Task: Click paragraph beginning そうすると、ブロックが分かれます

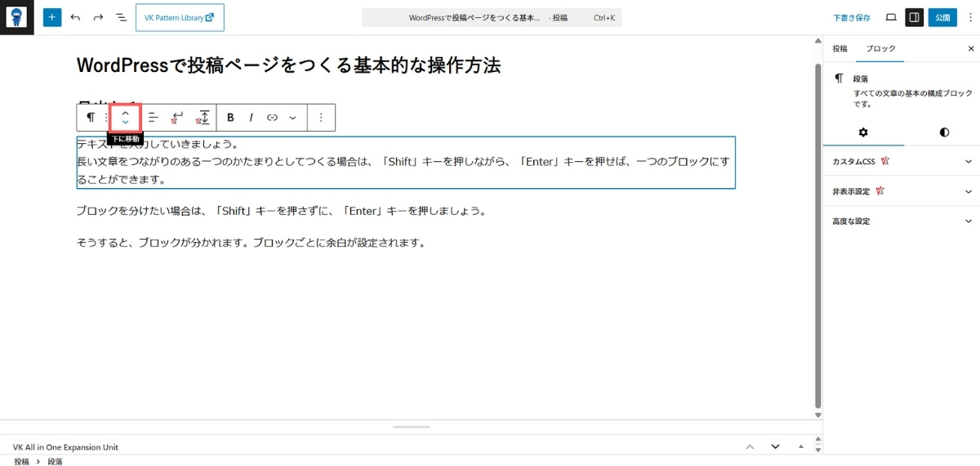Action: (x=252, y=243)
